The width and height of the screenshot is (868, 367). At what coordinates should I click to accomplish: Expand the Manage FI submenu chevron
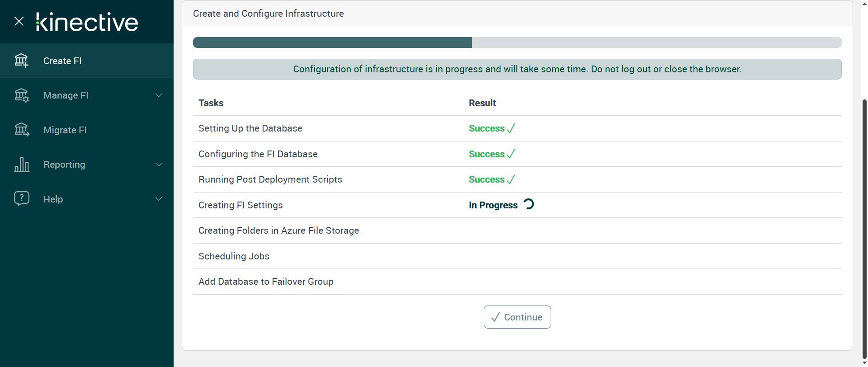tap(159, 95)
